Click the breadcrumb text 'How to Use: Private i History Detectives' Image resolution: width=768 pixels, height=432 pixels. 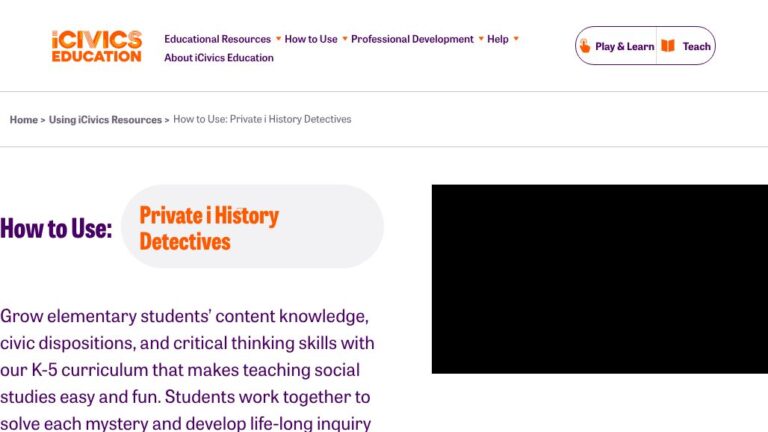(262, 119)
